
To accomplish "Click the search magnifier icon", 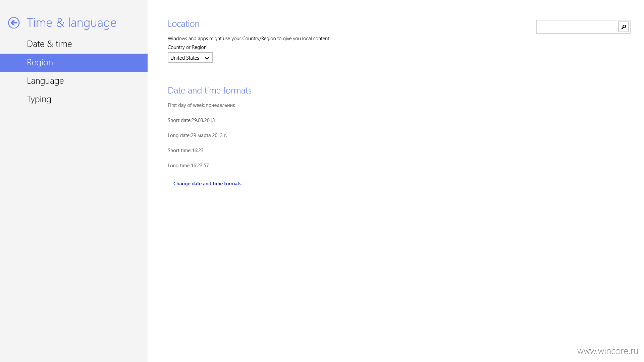I will (624, 27).
